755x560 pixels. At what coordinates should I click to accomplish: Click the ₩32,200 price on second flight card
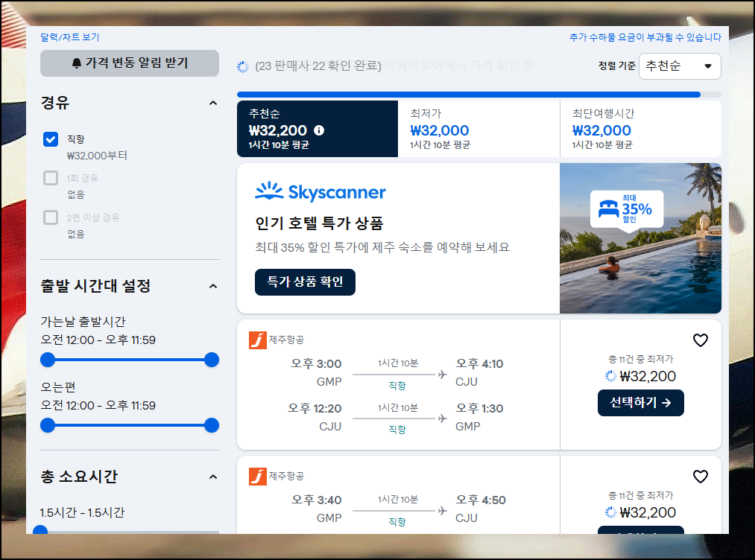click(648, 512)
